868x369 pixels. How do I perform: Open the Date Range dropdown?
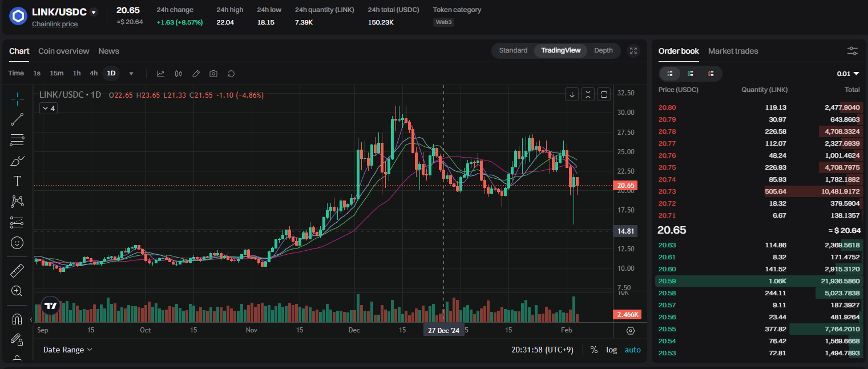67,350
